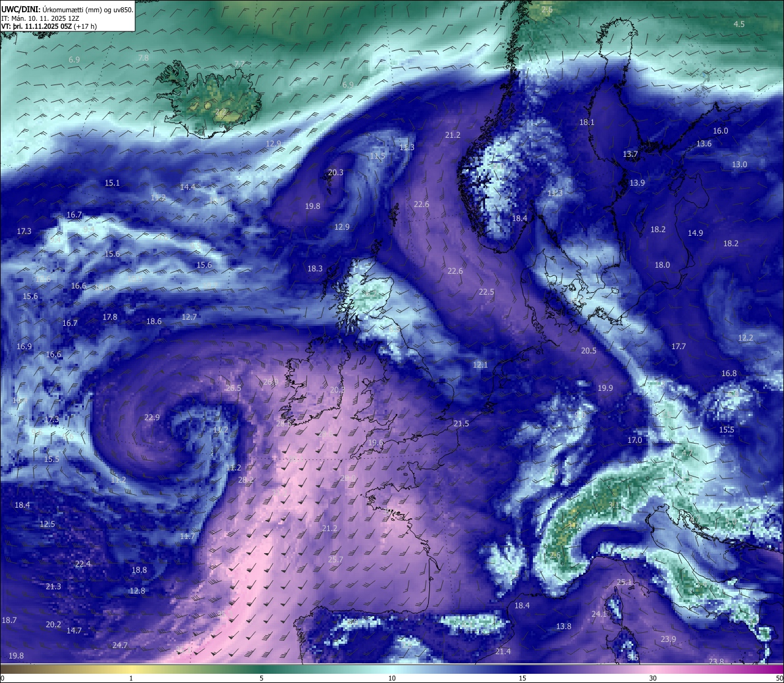Screen dimensions: 784x683
Task: Click the 7.7 value label
Action: point(239,64)
